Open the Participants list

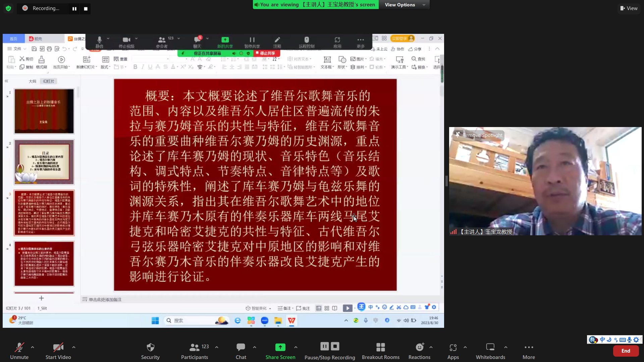[195, 351]
